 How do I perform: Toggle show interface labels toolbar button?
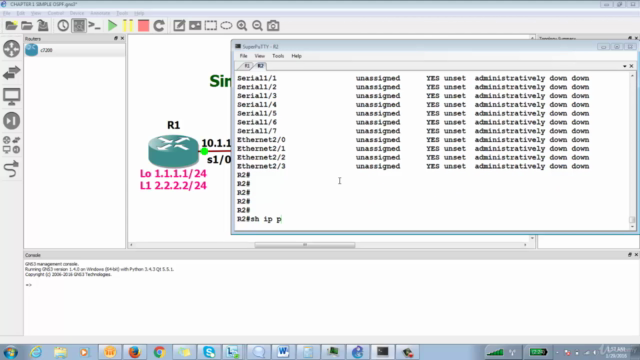(79, 26)
